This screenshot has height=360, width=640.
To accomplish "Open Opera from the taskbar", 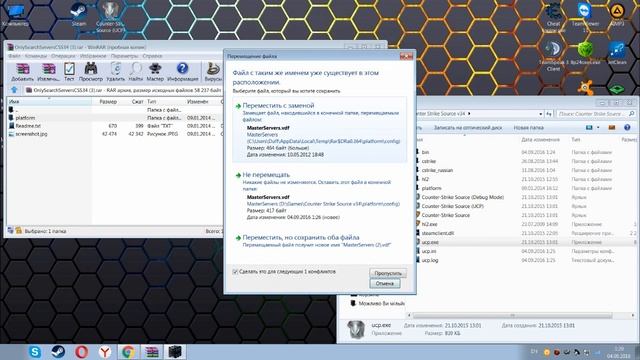I will pyautogui.click(x=81, y=351).
